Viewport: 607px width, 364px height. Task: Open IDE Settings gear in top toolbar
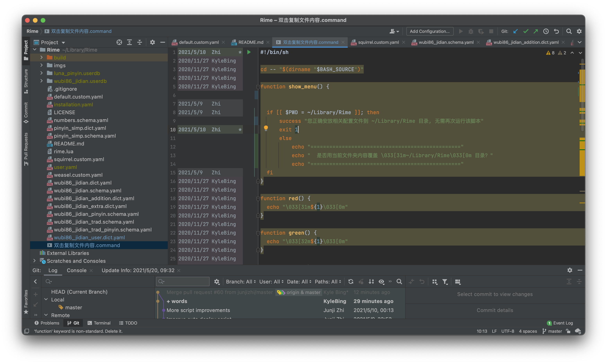(x=579, y=31)
